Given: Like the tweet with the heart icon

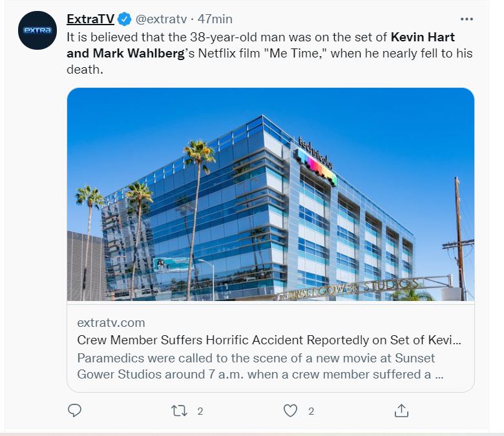Looking at the screenshot, I should [x=291, y=411].
